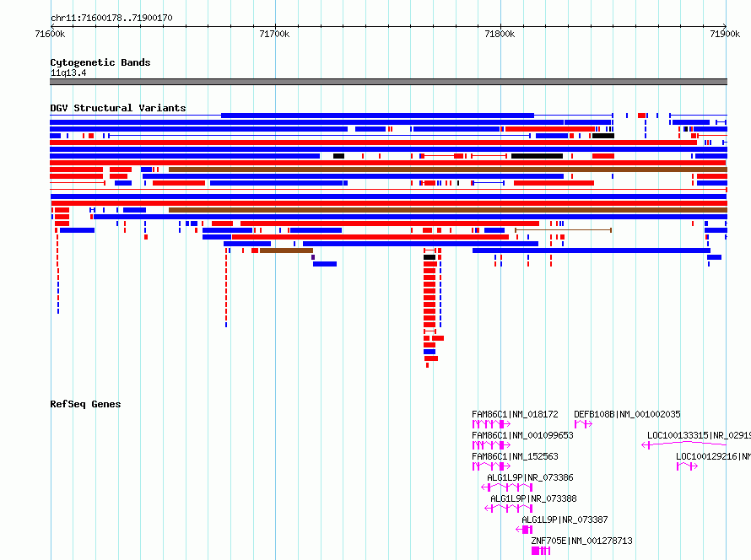Click the blue variant in the lower red stack
Screen dimensions: 751x560
430,352
